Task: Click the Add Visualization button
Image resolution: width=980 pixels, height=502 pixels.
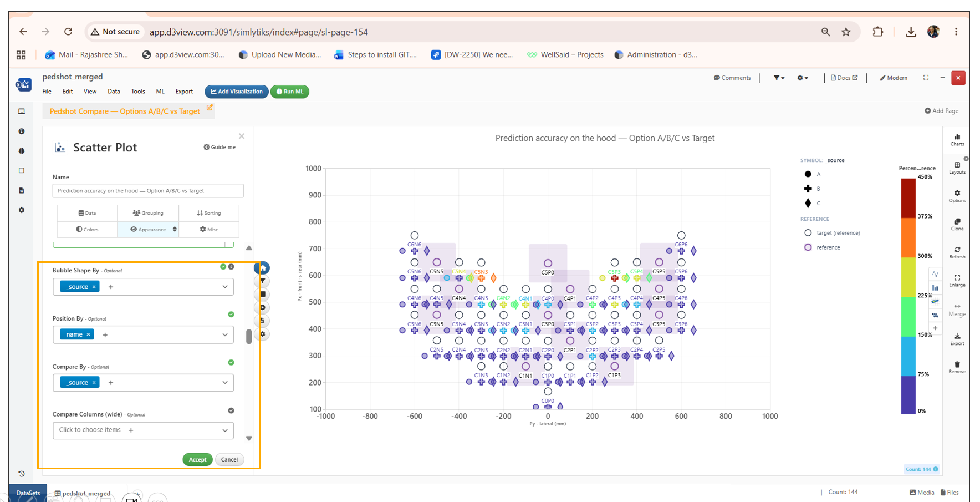Action: [237, 92]
